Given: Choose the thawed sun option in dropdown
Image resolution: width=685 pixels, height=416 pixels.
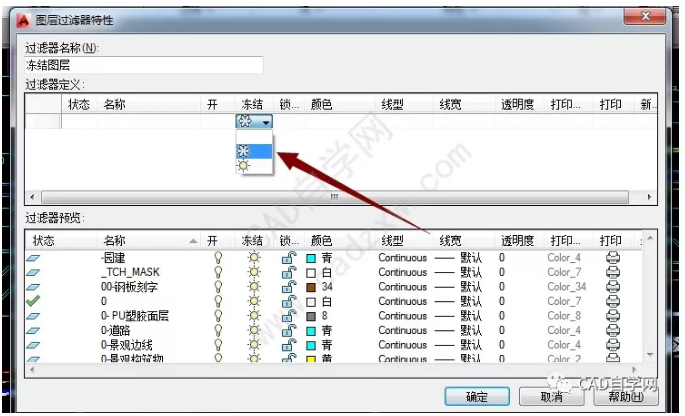Looking at the screenshot, I should click(254, 166).
